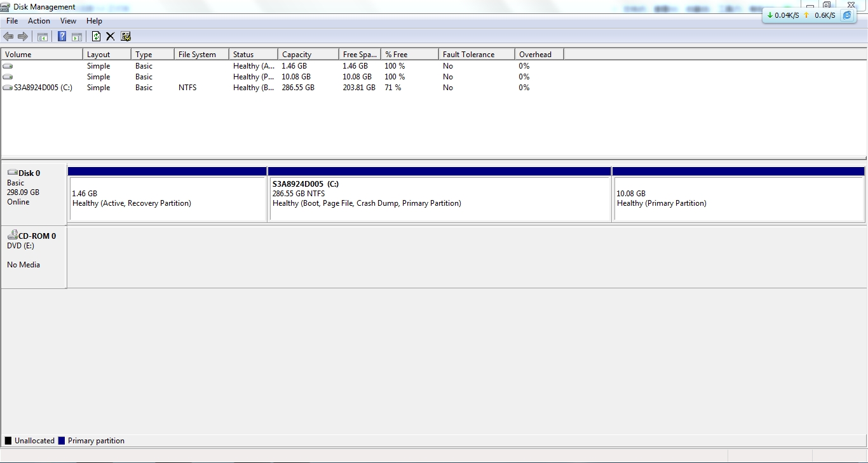This screenshot has height=463, width=868.
Task: Select the S3A8924D005 (C:) volume row
Action: click(43, 88)
